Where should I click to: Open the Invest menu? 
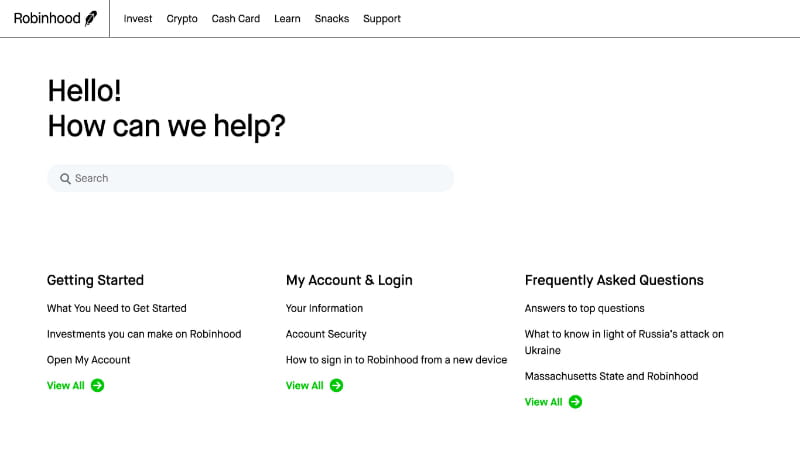click(x=138, y=19)
